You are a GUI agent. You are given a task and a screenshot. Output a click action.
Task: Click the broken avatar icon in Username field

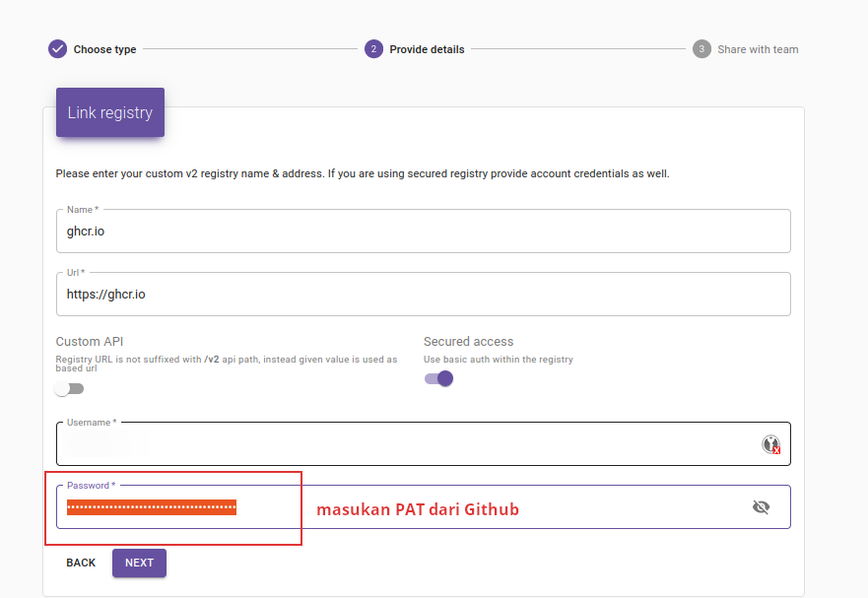768,443
